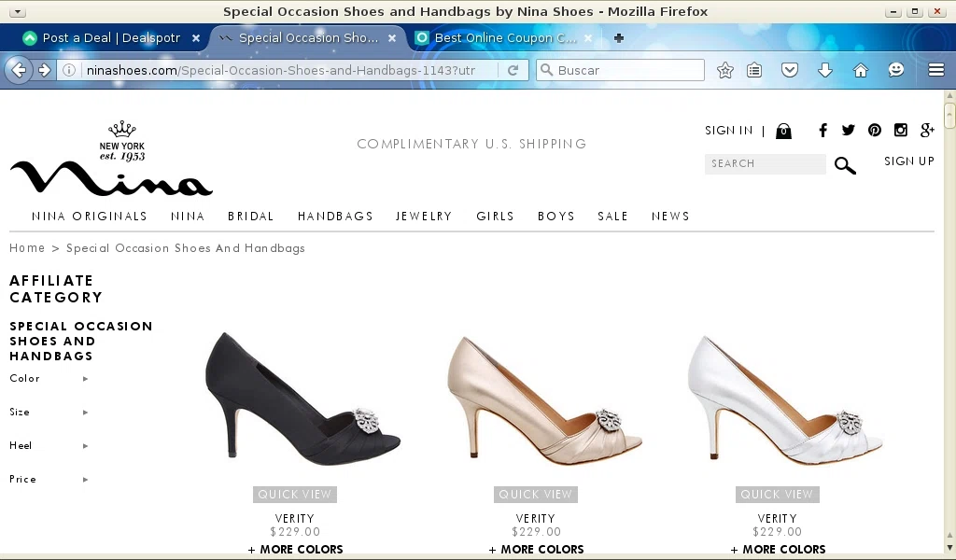Click the black Verity product name
This screenshot has width=956, height=560.
(x=295, y=519)
